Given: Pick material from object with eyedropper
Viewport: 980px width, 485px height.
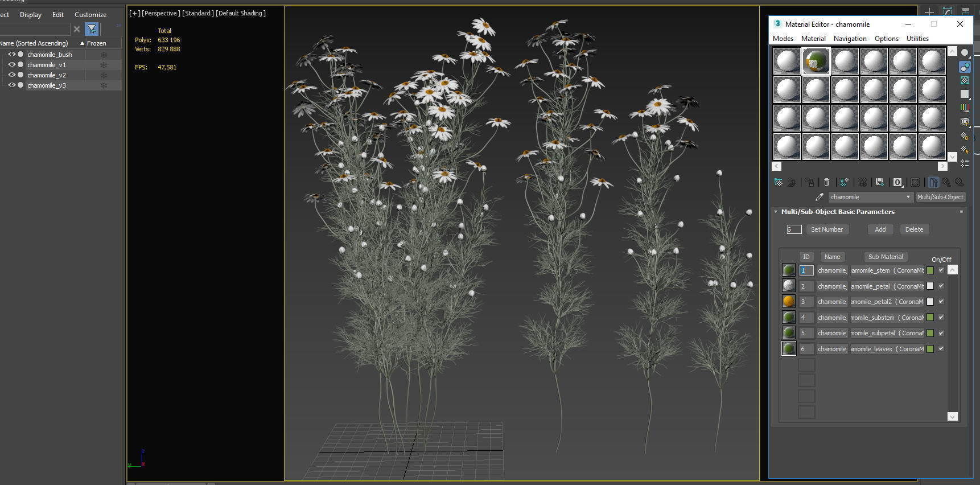Looking at the screenshot, I should coord(820,197).
